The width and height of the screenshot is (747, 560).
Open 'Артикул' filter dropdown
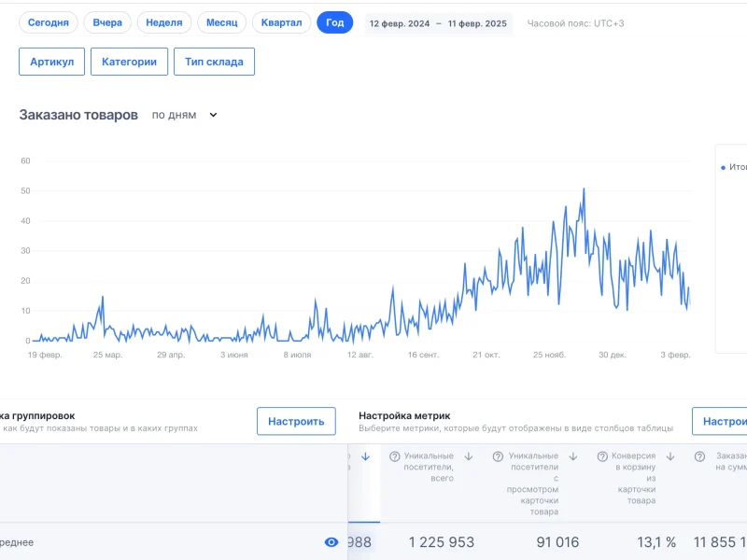pyautogui.click(x=52, y=62)
